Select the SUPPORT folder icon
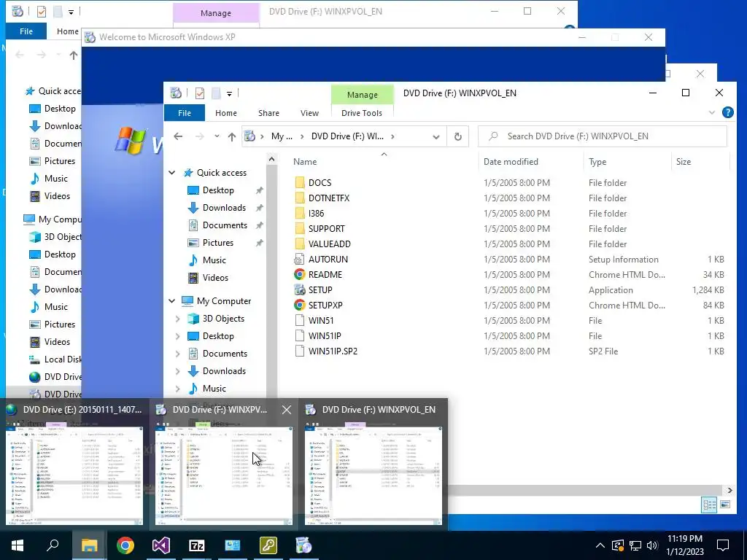 coord(300,228)
